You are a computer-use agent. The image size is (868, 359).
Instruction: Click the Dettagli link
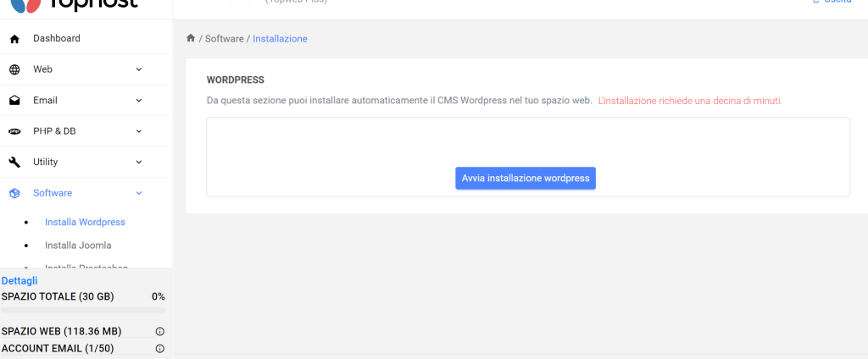19,280
